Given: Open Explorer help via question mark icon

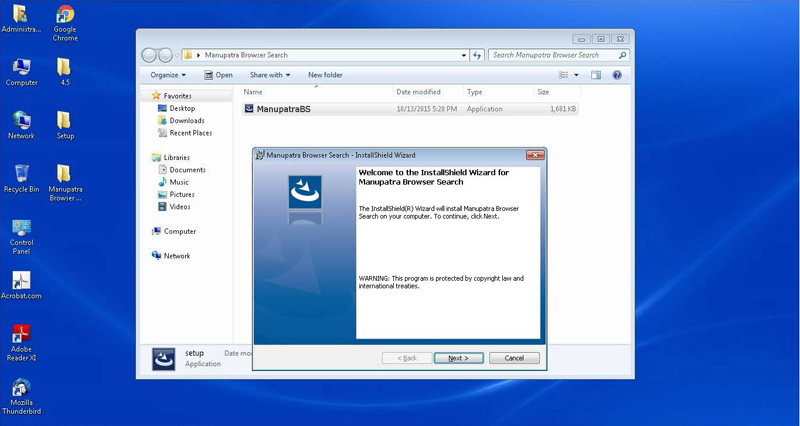Looking at the screenshot, I should pyautogui.click(x=617, y=75).
